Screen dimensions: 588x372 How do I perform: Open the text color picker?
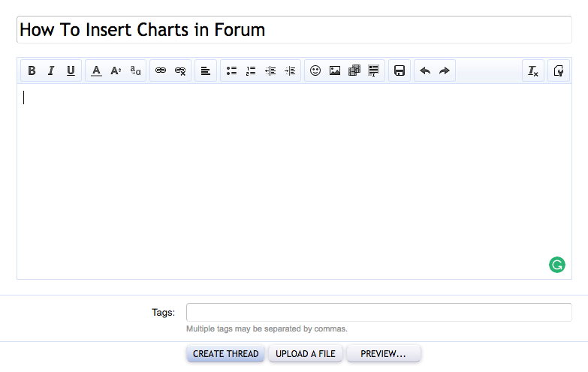point(96,71)
